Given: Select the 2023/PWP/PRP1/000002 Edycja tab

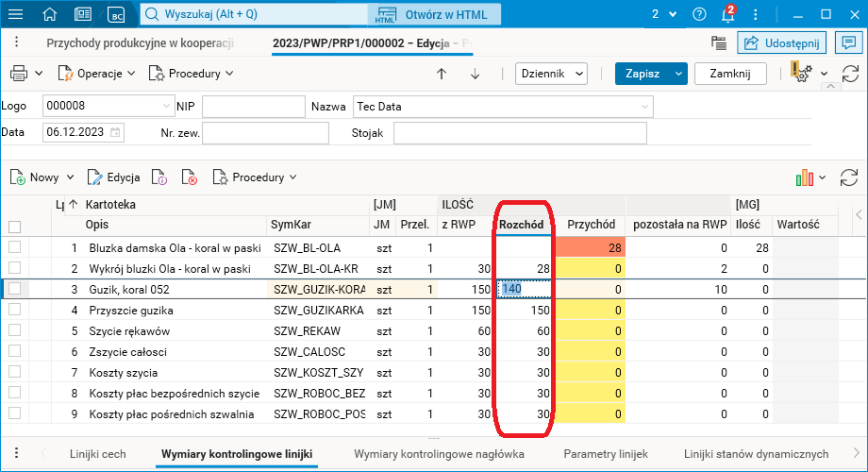Looking at the screenshot, I should coord(372,43).
